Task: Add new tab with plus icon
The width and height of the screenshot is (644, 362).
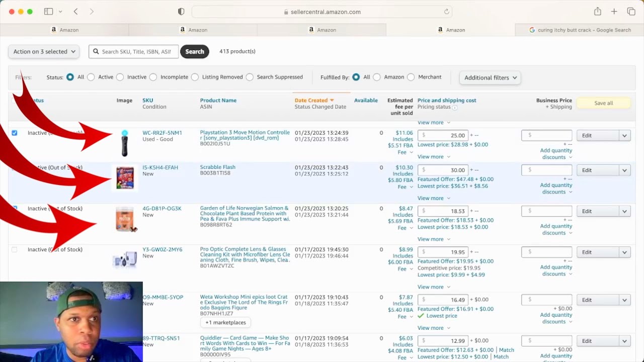Action: pyautogui.click(x=614, y=12)
